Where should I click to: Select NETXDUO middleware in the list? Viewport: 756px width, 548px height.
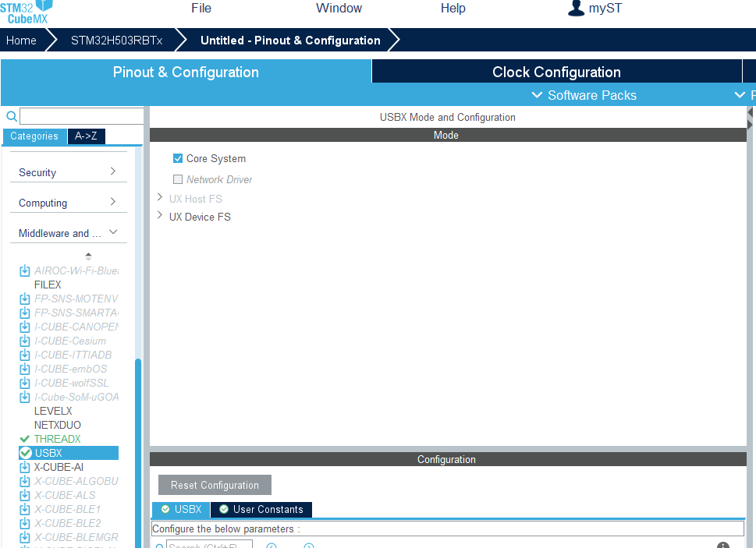pyautogui.click(x=58, y=425)
